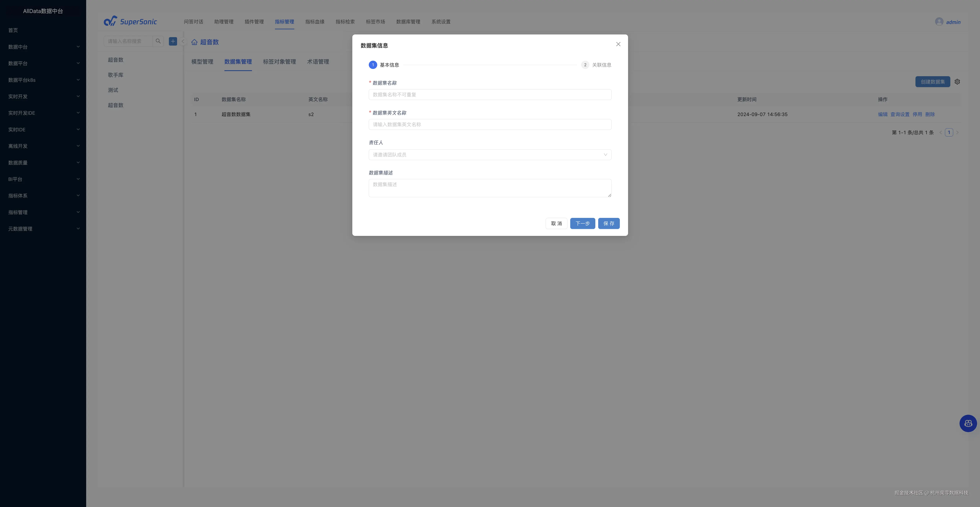Viewport: 980px width, 507px height.
Task: Open the 指标血缘 top menu item
Action: click(x=315, y=22)
